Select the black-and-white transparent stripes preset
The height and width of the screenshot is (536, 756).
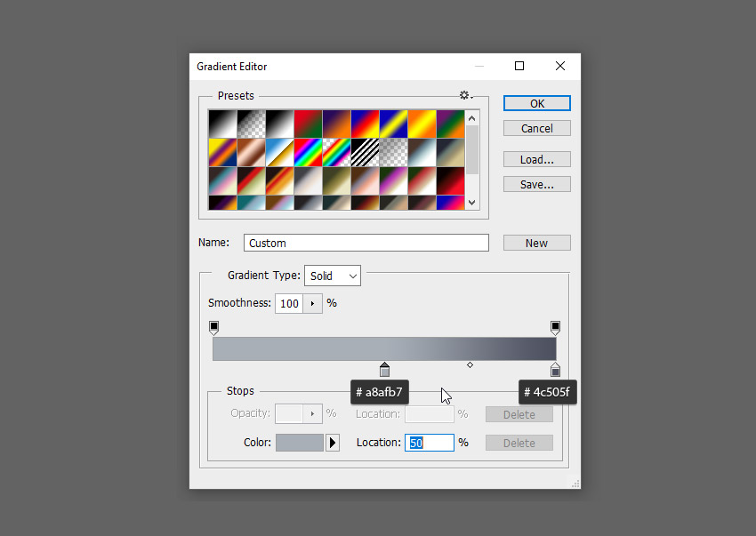(x=365, y=152)
